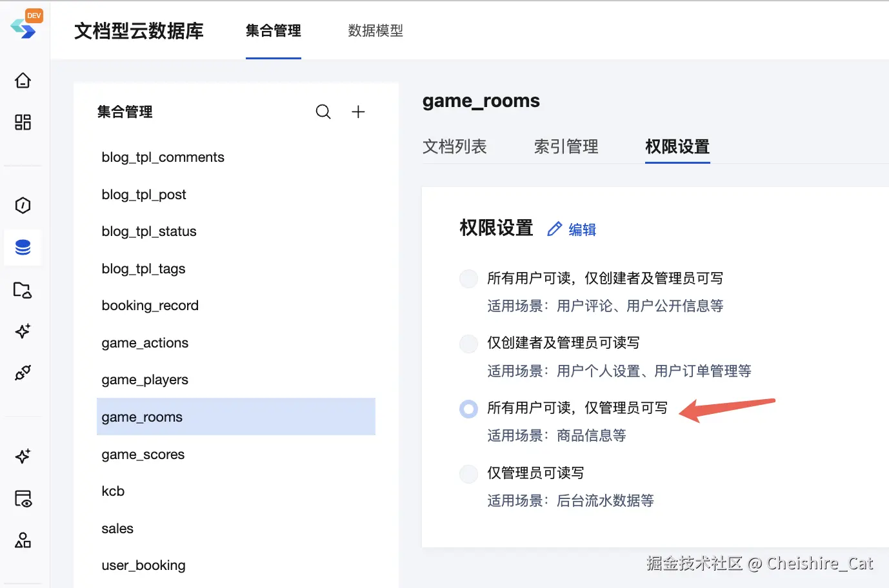Select game_actions collection
The image size is (889, 588).
(236, 343)
